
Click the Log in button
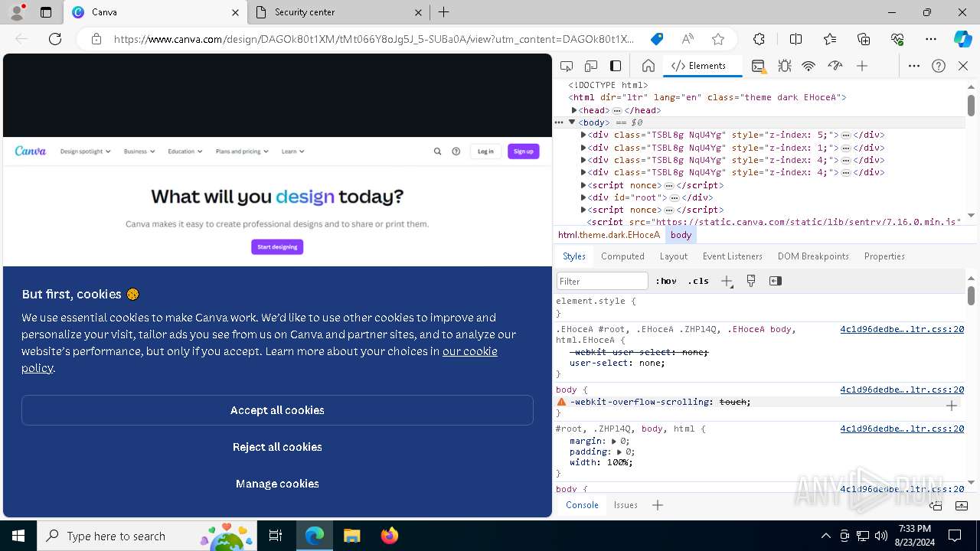(485, 152)
